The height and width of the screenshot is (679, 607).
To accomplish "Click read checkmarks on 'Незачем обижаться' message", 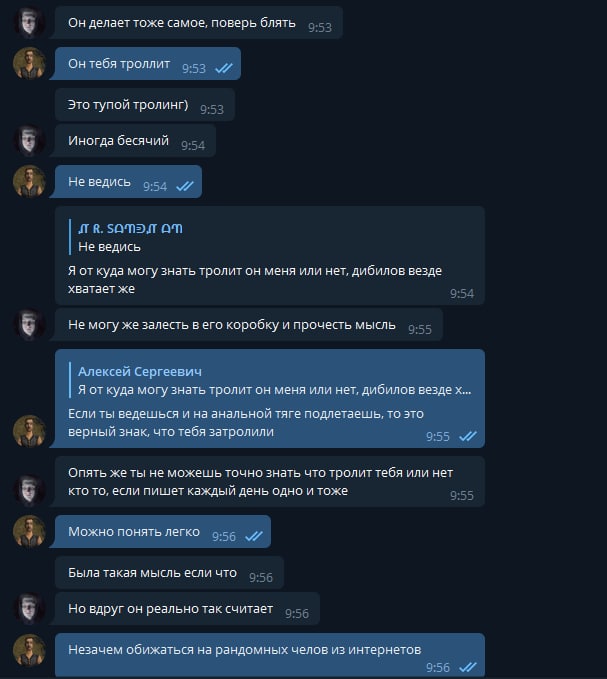I will point(468,667).
